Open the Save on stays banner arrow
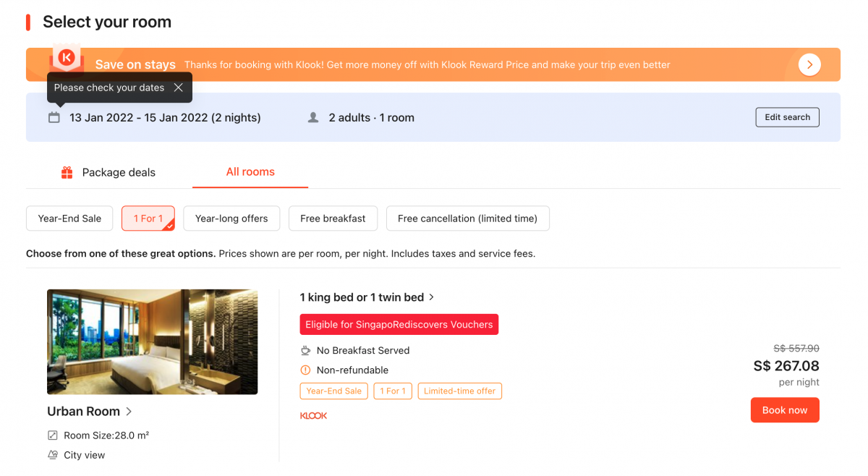This screenshot has width=868, height=476. point(809,64)
